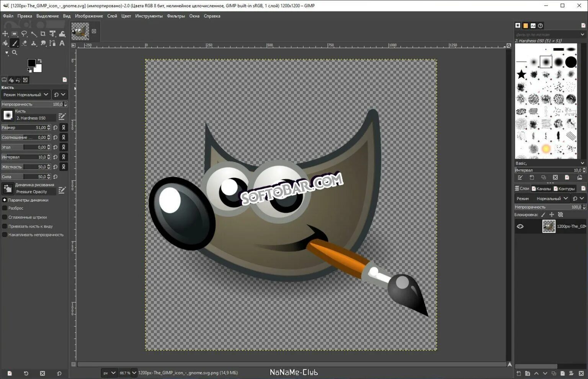The image size is (588, 379).
Task: Reset brush size to default
Action: 56,127
